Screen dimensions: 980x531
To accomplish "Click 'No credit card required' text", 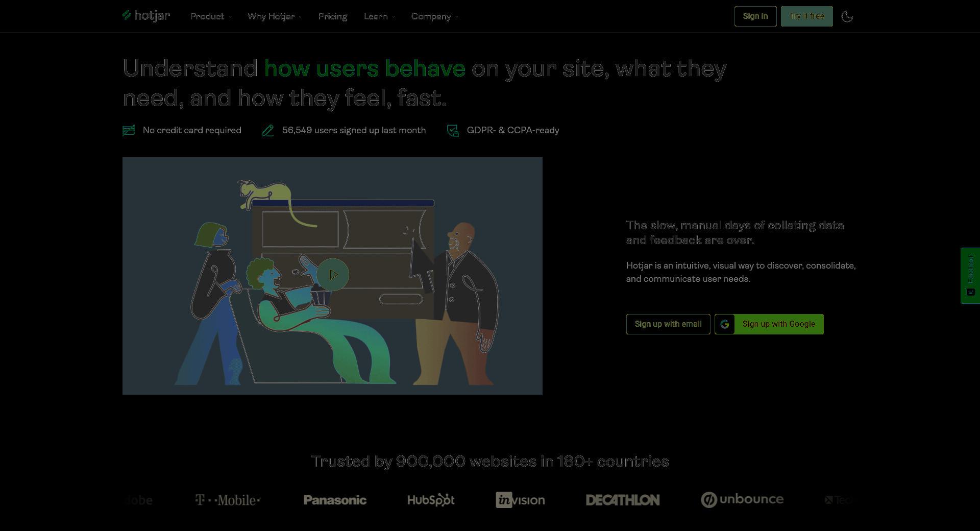I will coord(192,131).
